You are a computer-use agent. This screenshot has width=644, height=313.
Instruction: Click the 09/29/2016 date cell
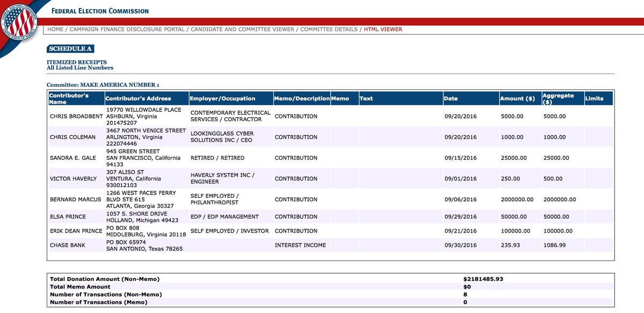coord(460,217)
